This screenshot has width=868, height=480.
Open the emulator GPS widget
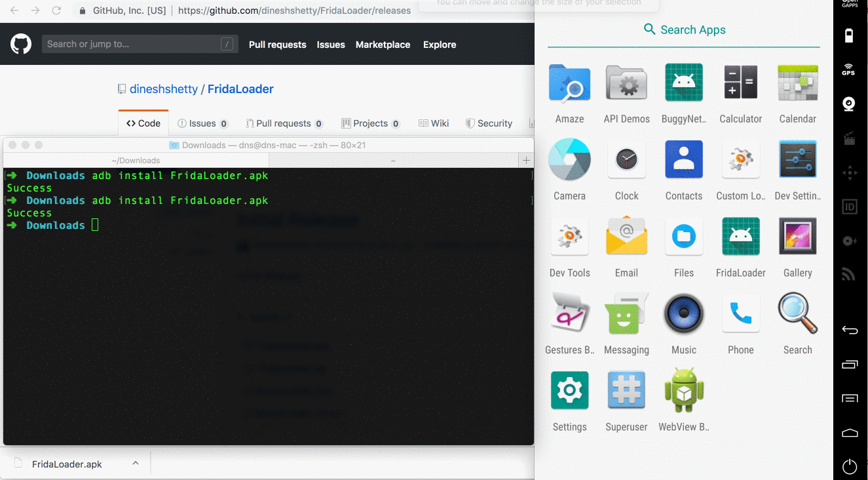[849, 70]
